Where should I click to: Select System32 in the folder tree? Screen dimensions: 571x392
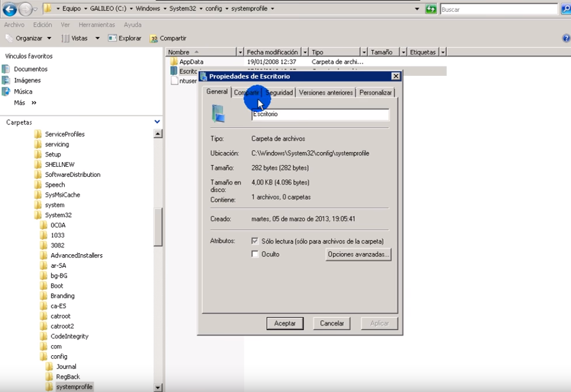(x=58, y=215)
